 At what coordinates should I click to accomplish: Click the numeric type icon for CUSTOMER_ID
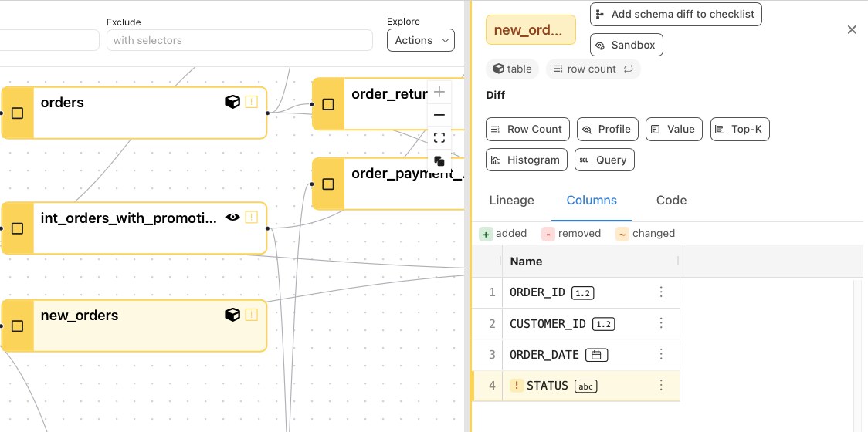(x=603, y=324)
